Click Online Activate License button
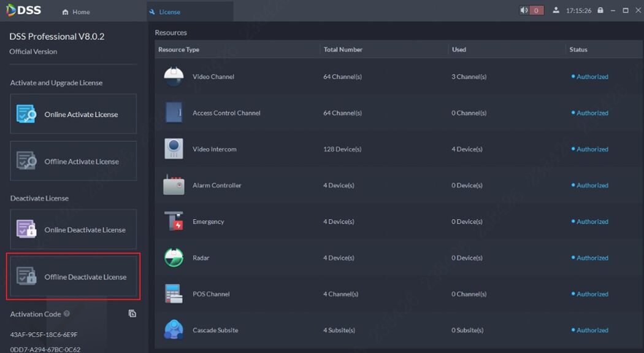 coord(74,114)
